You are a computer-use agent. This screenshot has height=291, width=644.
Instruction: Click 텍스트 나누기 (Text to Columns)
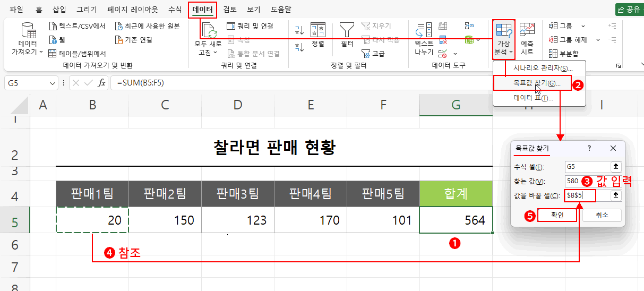pos(424,39)
